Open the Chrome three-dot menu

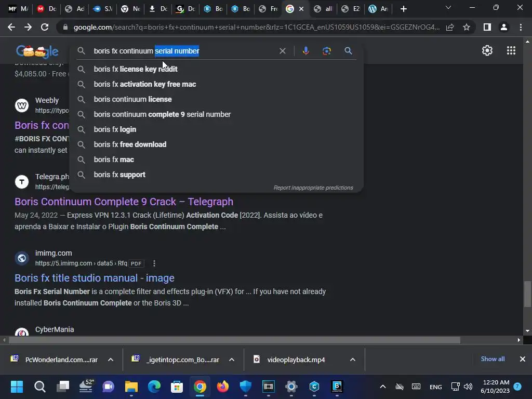click(x=521, y=27)
